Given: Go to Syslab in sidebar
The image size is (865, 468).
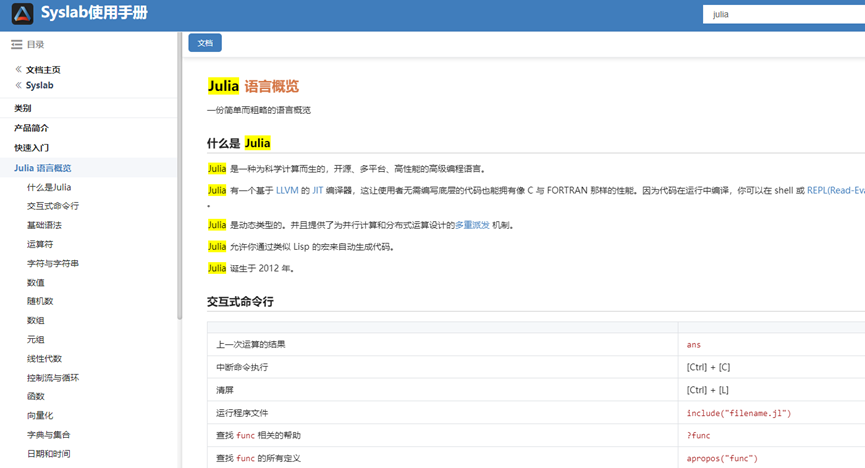Looking at the screenshot, I should click(40, 86).
